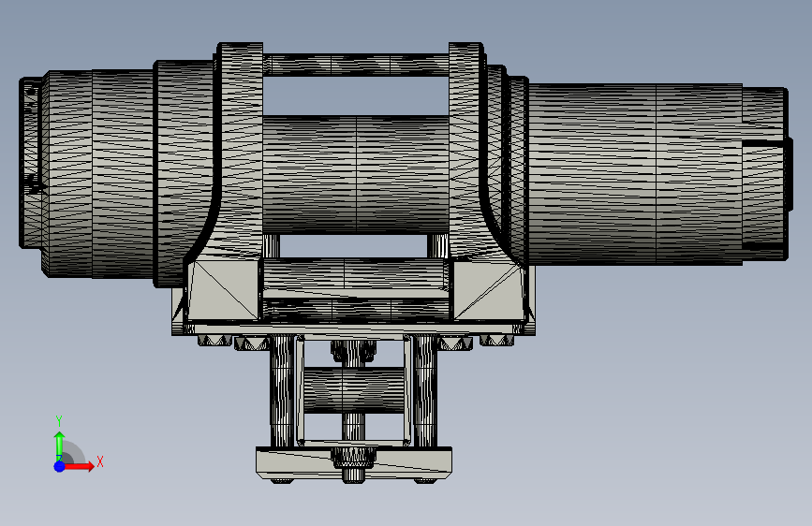The width and height of the screenshot is (812, 526).
Task: Select the gearbox housing on the left end
Action: click(x=98, y=174)
